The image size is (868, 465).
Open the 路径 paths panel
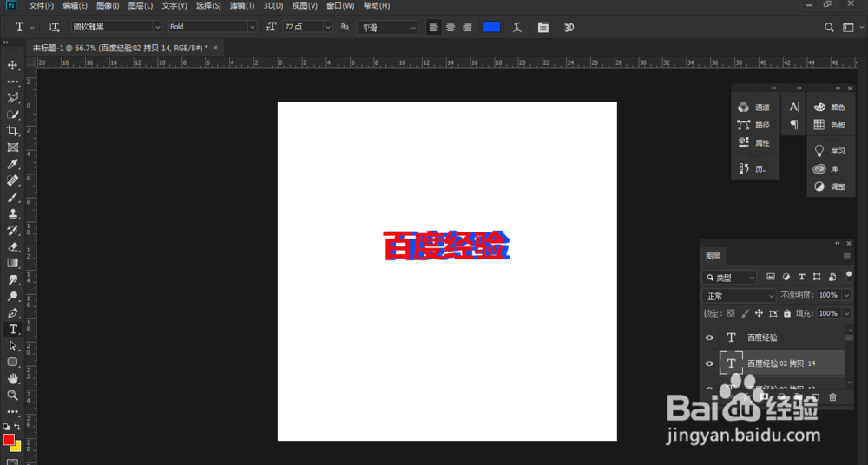[x=754, y=125]
